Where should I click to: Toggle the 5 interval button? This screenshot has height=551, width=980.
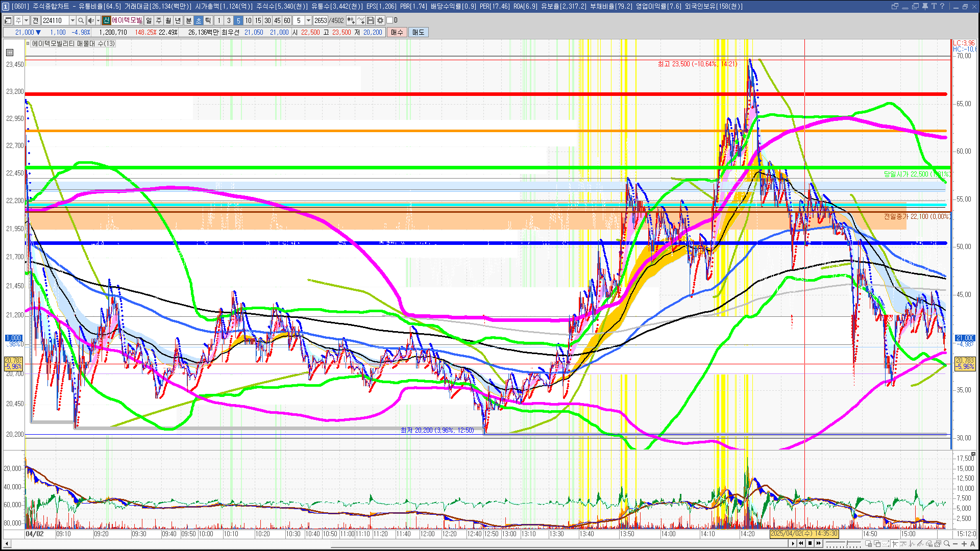click(238, 20)
